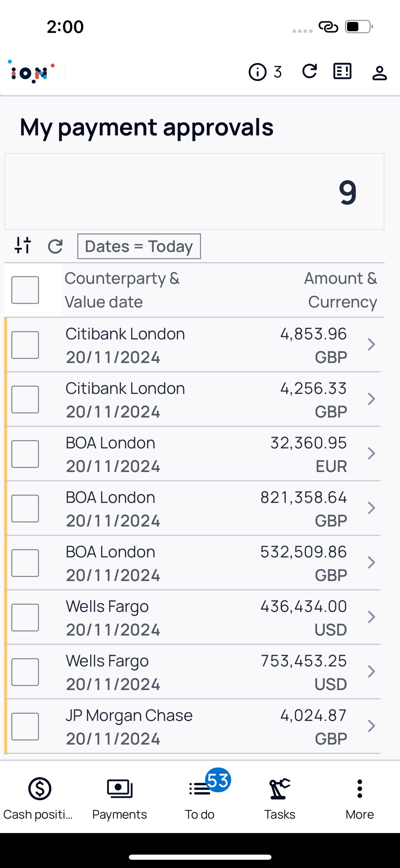Image resolution: width=400 pixels, height=868 pixels.
Task: Expand BOA London 821,358.64 GBP chevron
Action: (371, 508)
